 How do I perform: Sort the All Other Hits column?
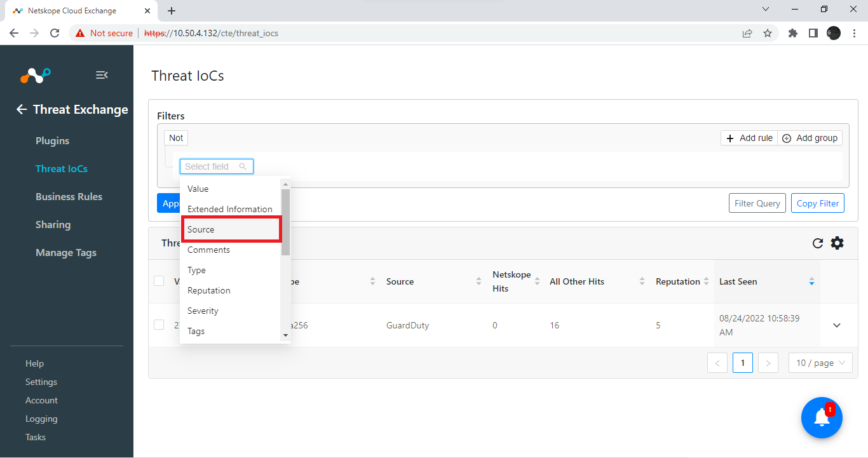coord(642,281)
